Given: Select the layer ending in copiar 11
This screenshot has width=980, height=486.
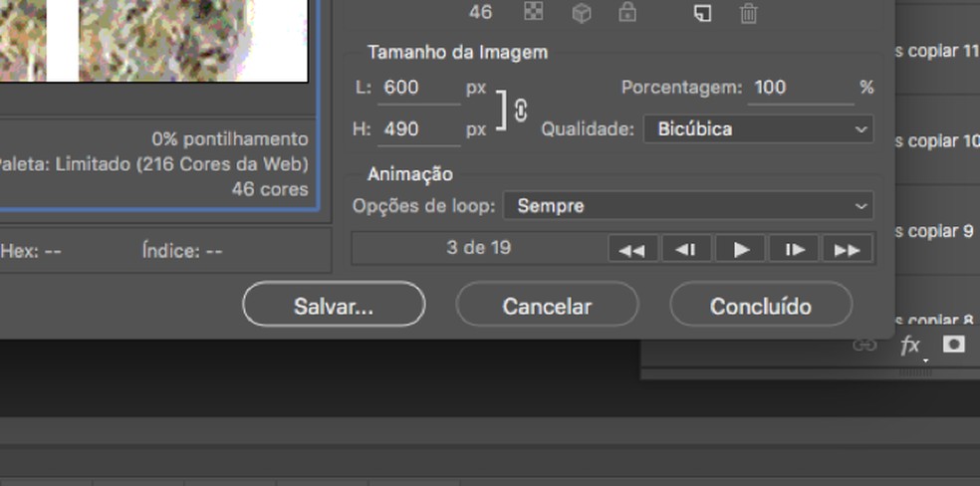Looking at the screenshot, I should 937,51.
